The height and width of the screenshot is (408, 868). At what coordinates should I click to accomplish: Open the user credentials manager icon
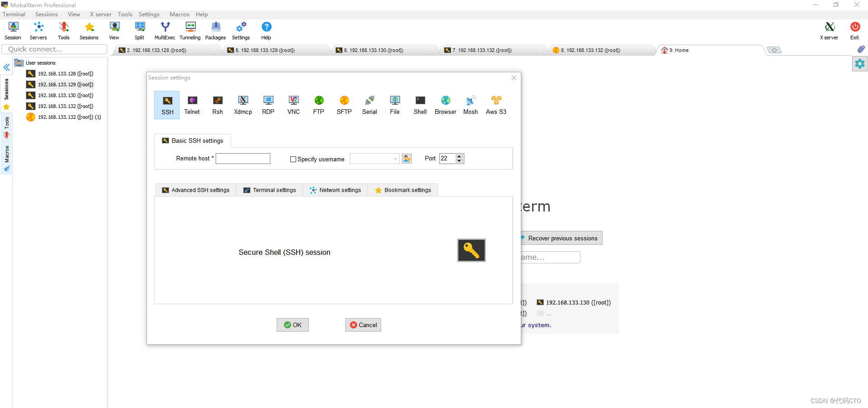(407, 159)
